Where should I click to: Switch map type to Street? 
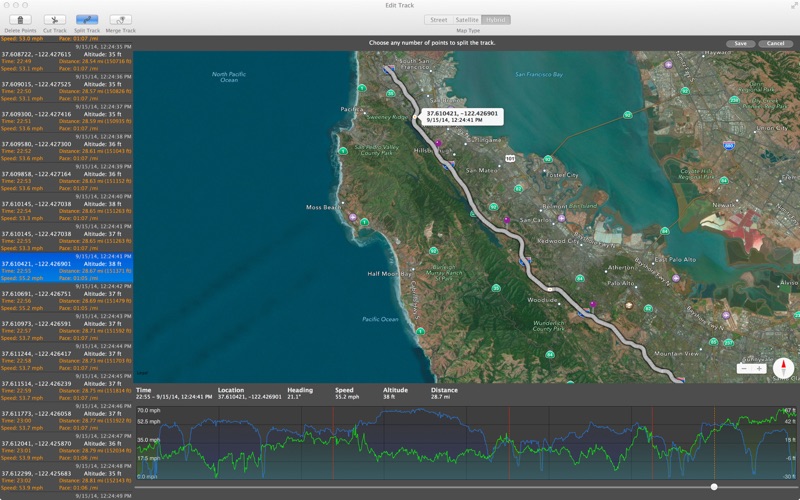[x=439, y=20]
